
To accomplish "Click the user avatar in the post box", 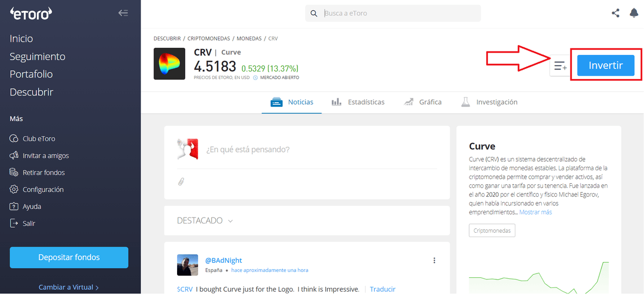I will [x=188, y=149].
